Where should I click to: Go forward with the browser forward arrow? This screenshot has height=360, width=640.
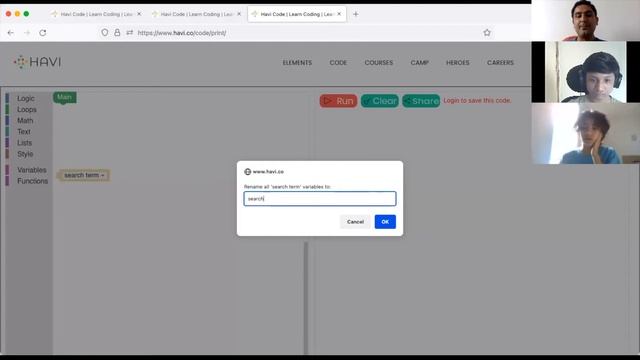(27, 33)
